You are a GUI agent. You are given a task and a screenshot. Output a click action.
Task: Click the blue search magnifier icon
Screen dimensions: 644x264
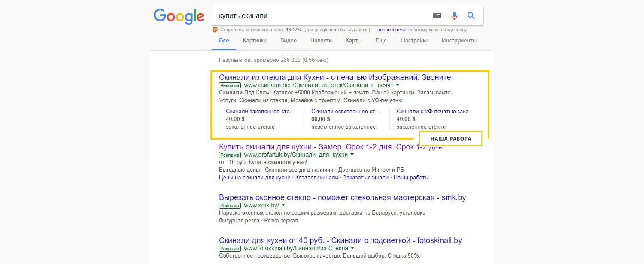pos(471,16)
